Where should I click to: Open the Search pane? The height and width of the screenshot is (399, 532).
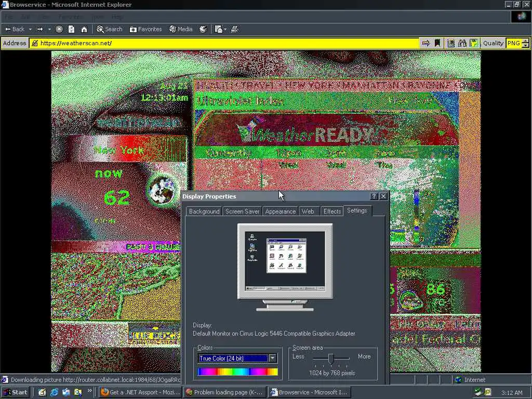pos(109,29)
